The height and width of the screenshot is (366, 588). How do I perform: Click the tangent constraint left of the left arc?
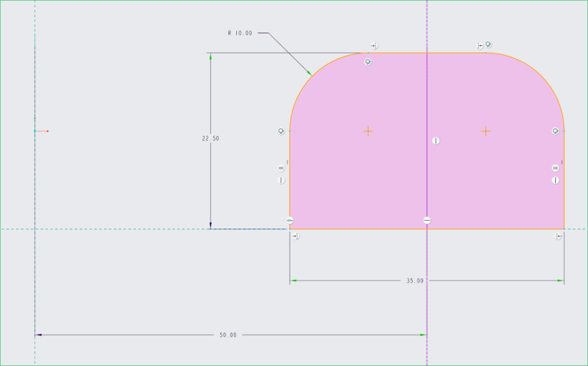pyautogui.click(x=281, y=131)
